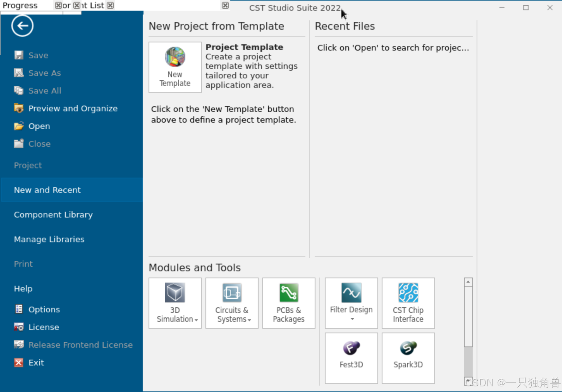Click the Save All icon

[19, 90]
